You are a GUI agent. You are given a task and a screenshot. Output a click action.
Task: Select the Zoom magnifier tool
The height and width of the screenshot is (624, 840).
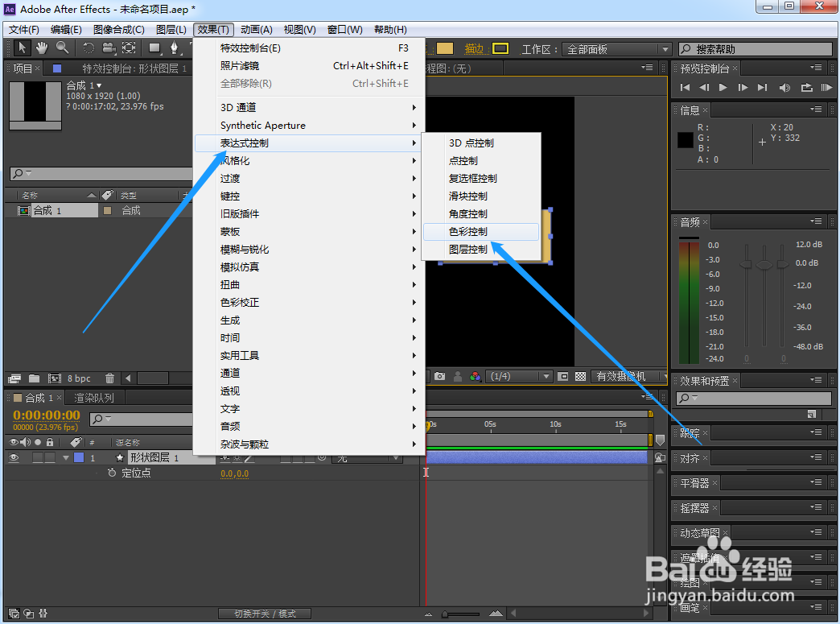coord(62,48)
